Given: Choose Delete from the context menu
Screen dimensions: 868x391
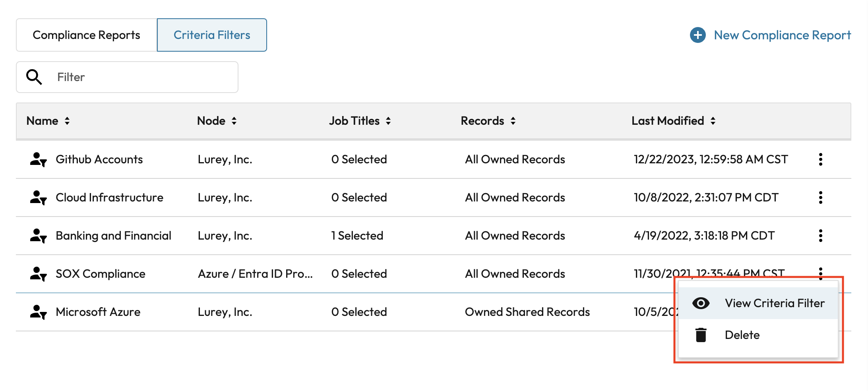Looking at the screenshot, I should click(742, 335).
